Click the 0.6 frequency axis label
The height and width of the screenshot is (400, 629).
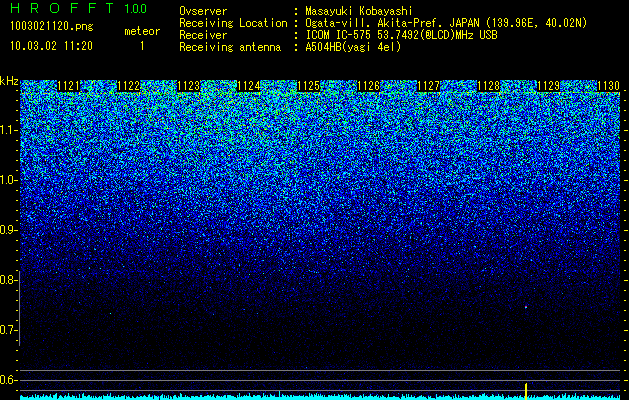coord(7,380)
